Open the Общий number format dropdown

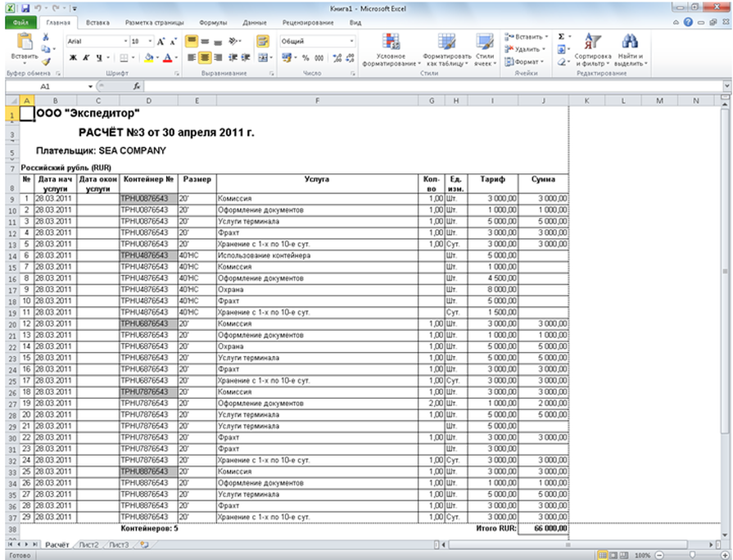click(x=351, y=41)
